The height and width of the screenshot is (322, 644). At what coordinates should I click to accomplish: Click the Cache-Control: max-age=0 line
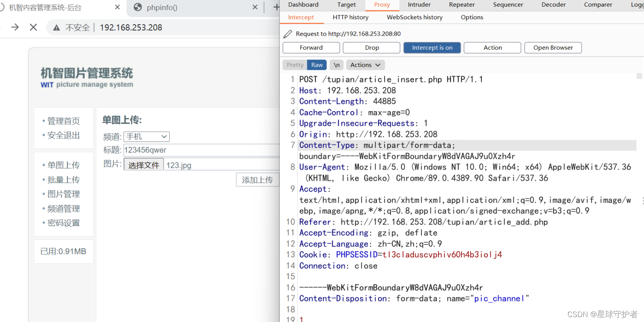point(354,112)
